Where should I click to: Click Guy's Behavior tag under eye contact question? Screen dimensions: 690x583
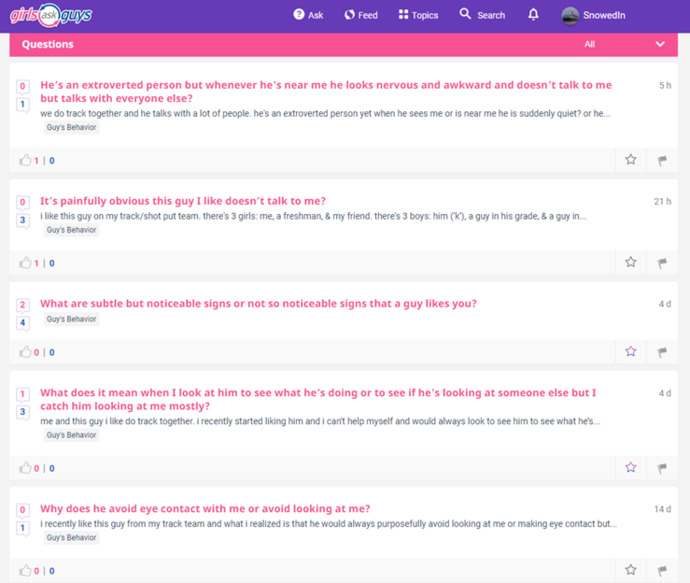coord(71,537)
